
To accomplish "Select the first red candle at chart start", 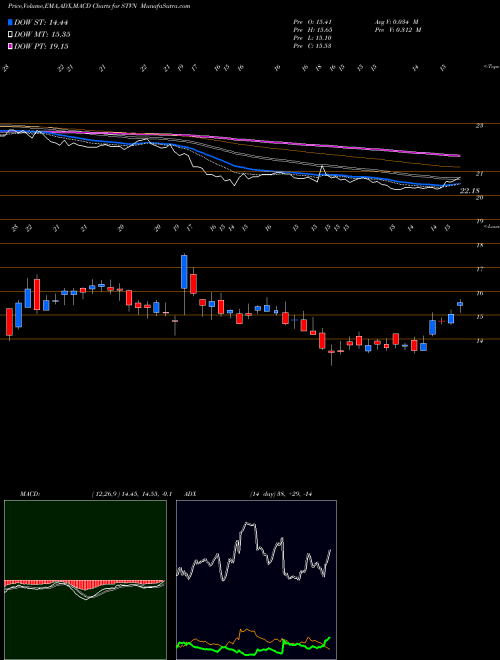I will 9,322.
